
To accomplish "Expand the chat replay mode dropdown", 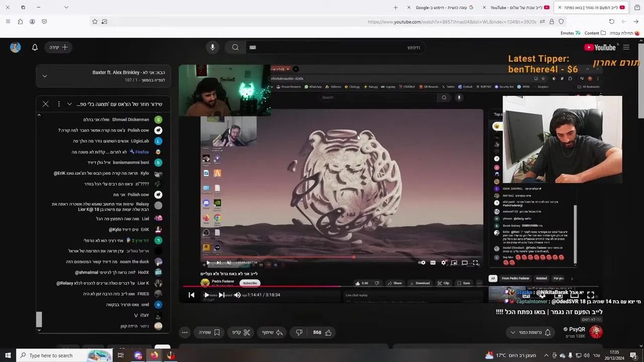I will [69, 104].
